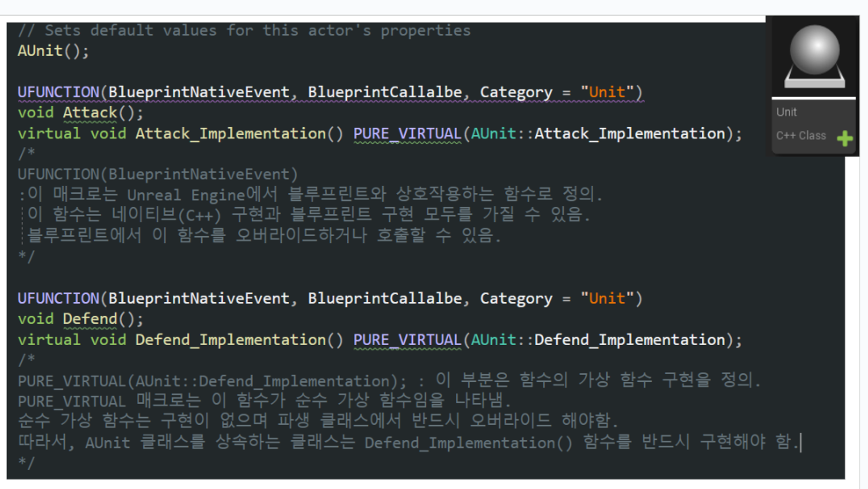Click the orange "Unit" string above void Defend
Image resolution: width=868 pixels, height=489 pixels.
pyautogui.click(x=607, y=299)
